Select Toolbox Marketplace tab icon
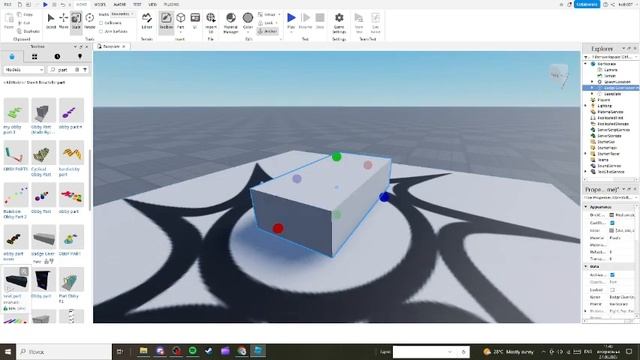Image resolution: width=640 pixels, height=360 pixels. tap(12, 56)
